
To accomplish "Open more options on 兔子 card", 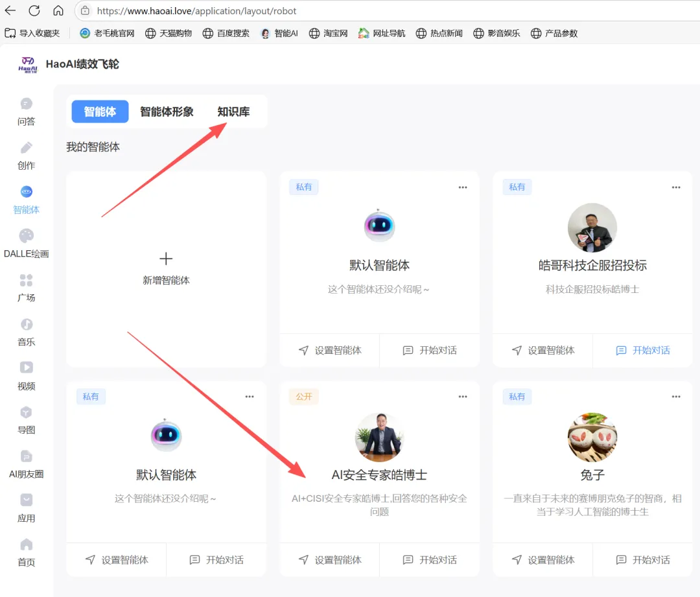I will (x=676, y=397).
